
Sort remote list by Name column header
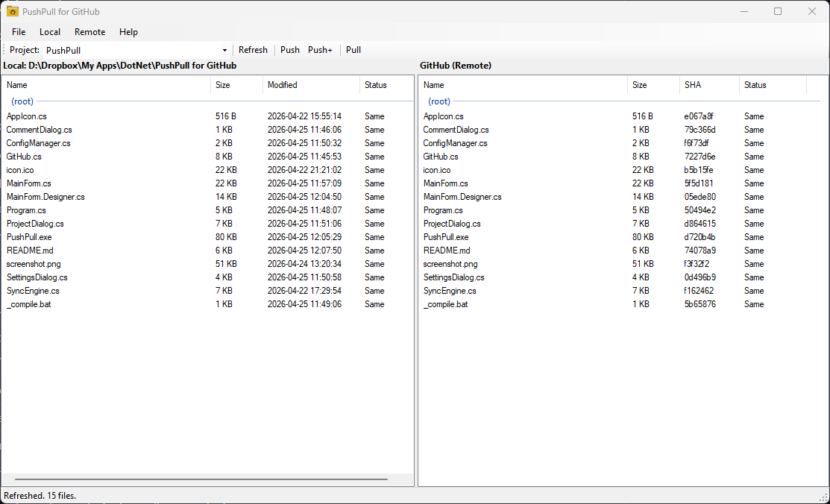(523, 85)
